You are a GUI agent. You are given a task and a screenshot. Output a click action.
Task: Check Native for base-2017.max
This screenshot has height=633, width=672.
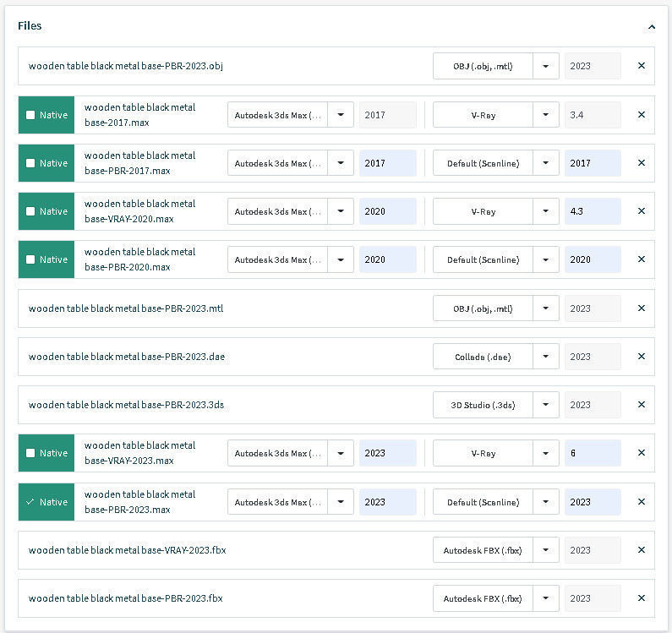31,115
